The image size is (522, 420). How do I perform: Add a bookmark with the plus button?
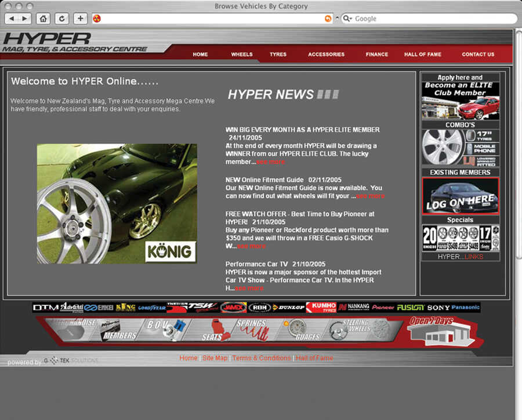[x=81, y=19]
